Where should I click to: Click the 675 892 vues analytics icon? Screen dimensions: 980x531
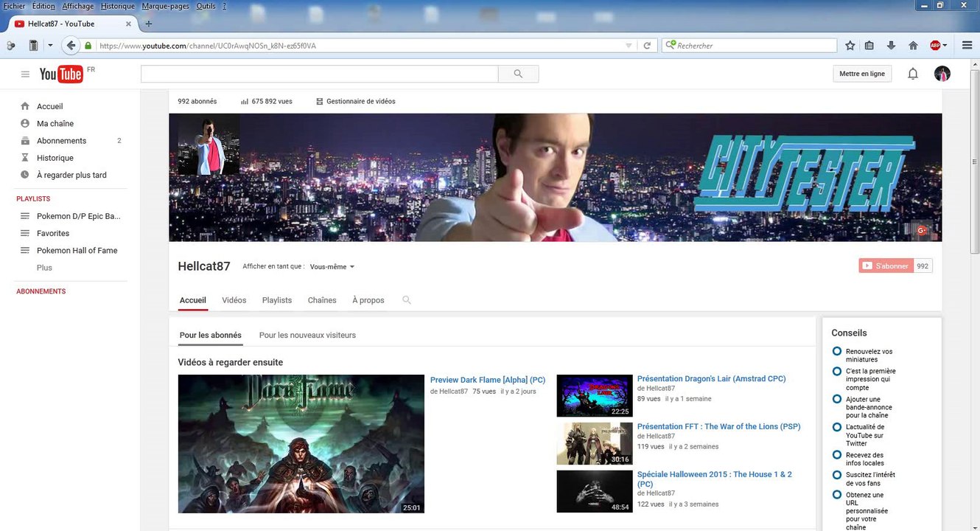tap(244, 101)
